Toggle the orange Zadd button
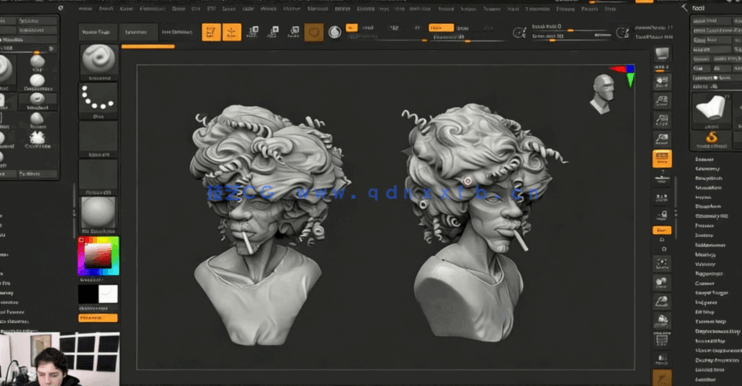This screenshot has height=386, width=742. pos(441,28)
